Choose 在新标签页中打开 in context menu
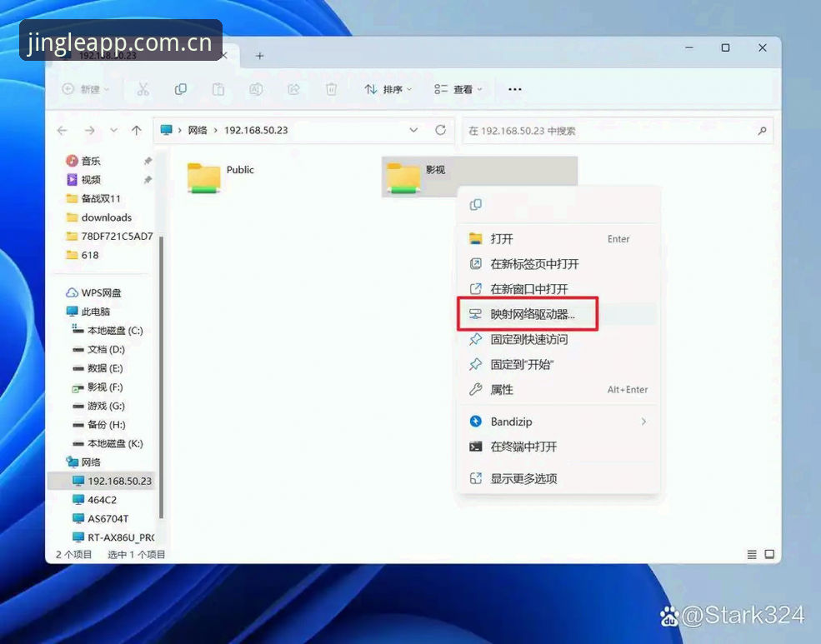This screenshot has height=644, width=821. tap(558, 264)
